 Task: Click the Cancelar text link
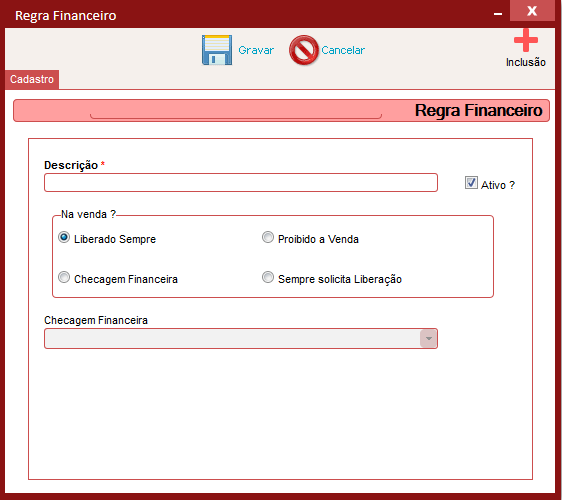(343, 50)
